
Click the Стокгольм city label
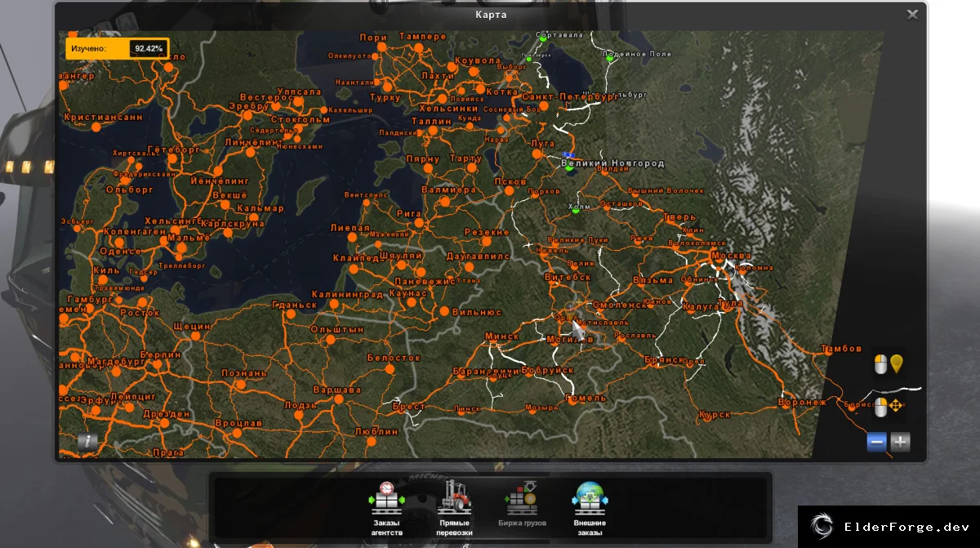coord(301,119)
